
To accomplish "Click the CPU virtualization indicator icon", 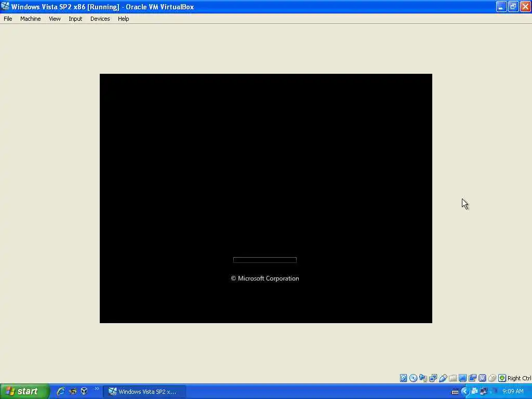I will click(482, 378).
